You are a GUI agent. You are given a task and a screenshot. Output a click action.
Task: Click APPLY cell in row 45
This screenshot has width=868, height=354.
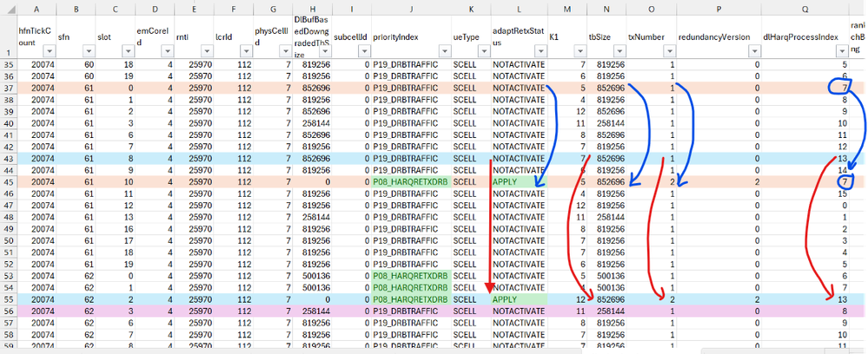coord(520,180)
